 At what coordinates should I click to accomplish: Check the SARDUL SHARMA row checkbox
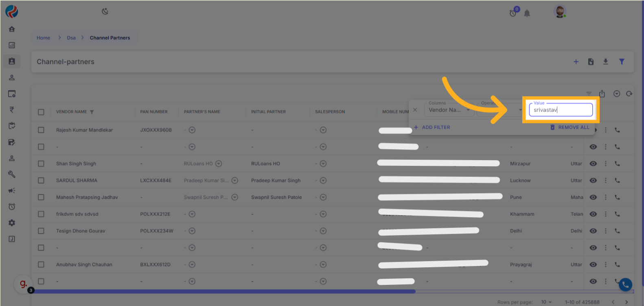(x=41, y=181)
